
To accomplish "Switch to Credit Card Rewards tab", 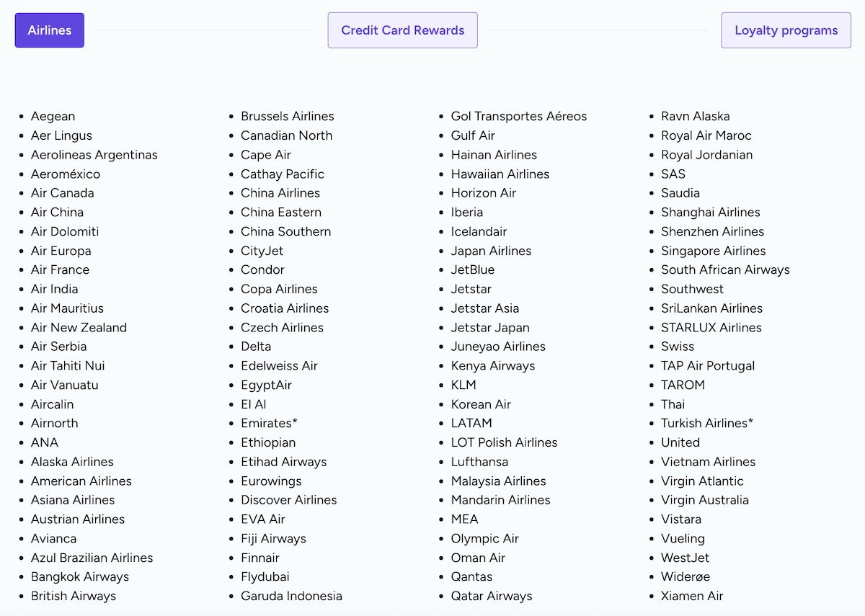I will tap(402, 30).
